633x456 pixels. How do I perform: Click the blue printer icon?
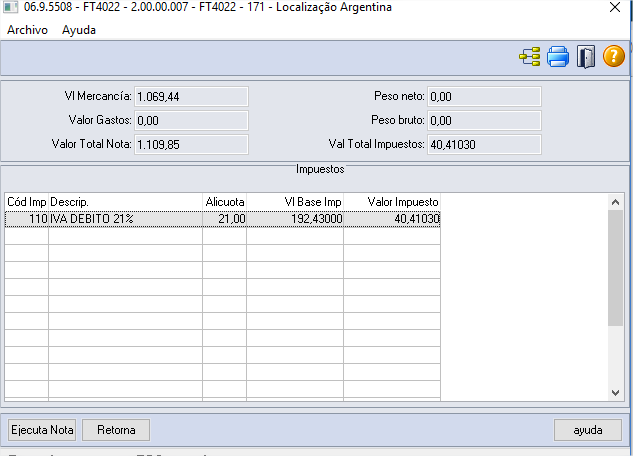pos(558,56)
